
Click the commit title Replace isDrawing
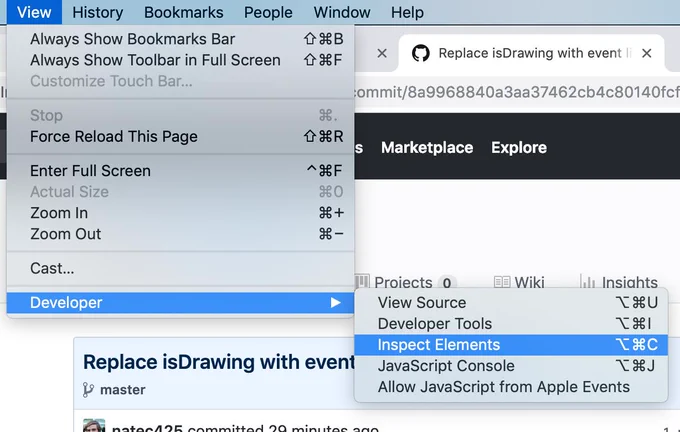[219, 362]
